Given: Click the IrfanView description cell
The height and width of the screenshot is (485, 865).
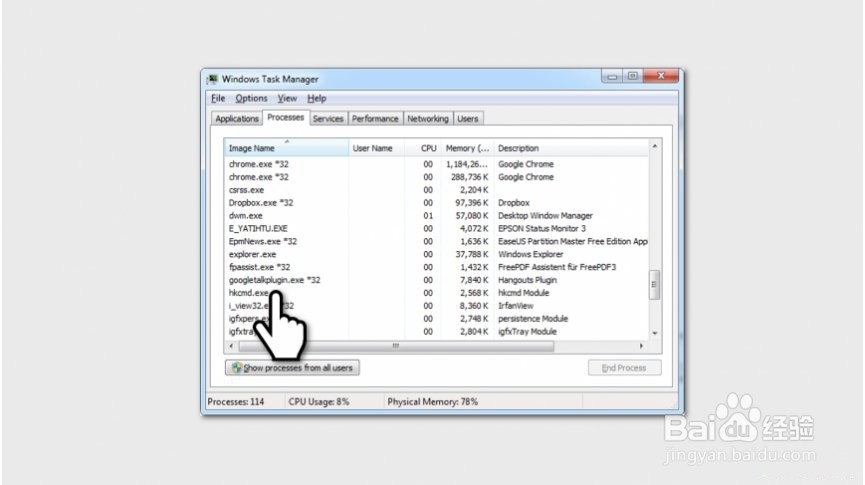Looking at the screenshot, I should point(516,306).
